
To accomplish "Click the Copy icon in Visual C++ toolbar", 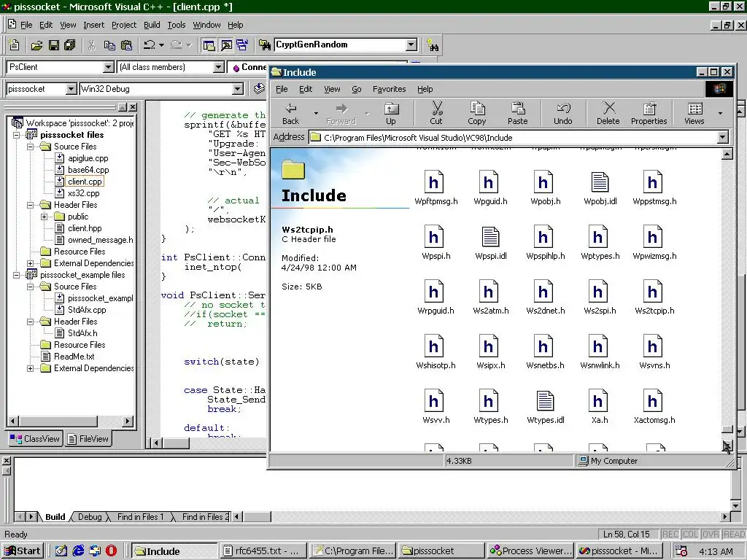I will tap(109, 45).
